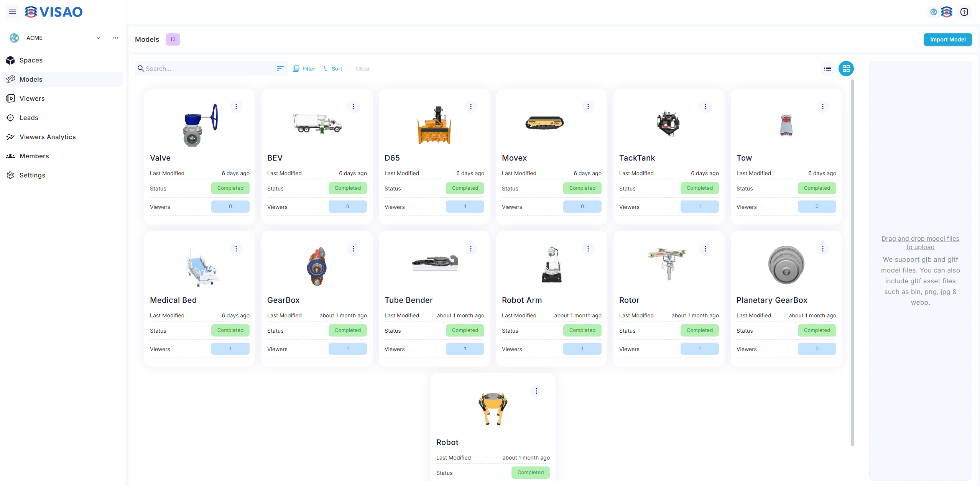
Task: Open the Robot card three-dot menu
Action: pyautogui.click(x=536, y=391)
